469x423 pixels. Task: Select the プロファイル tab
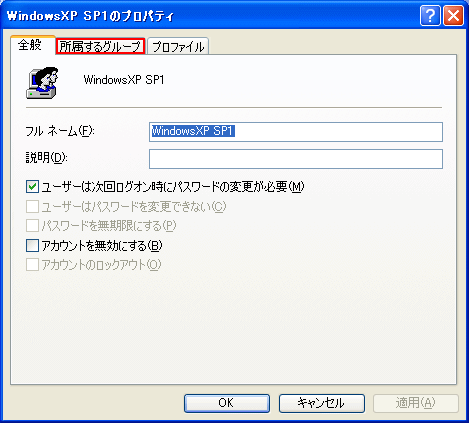click(178, 46)
